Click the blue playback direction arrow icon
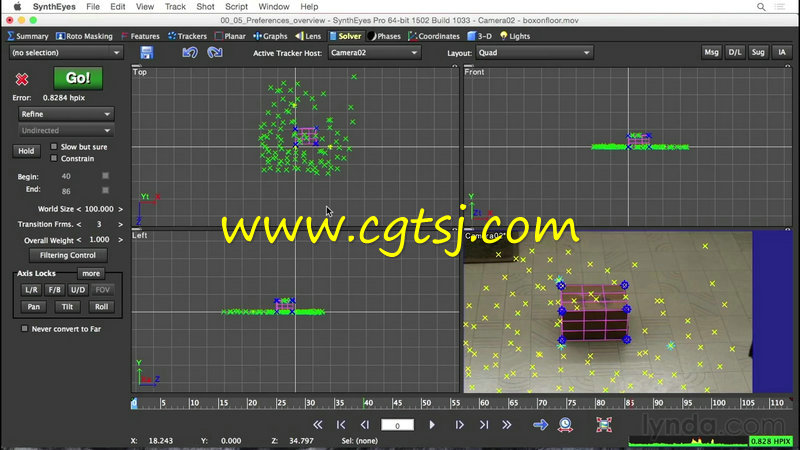Screen dimensions: 800x450 coord(540,424)
